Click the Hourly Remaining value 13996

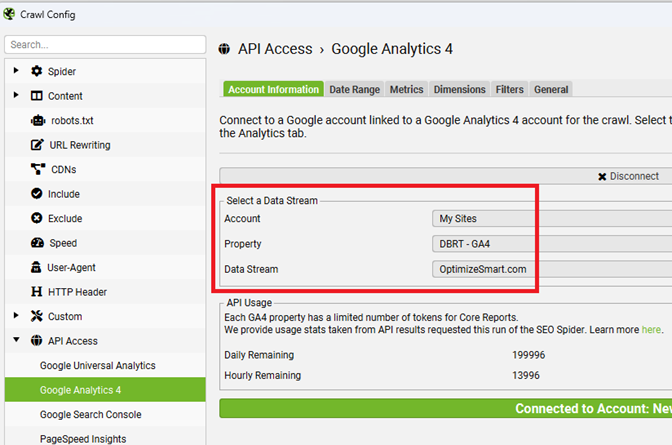(x=526, y=375)
